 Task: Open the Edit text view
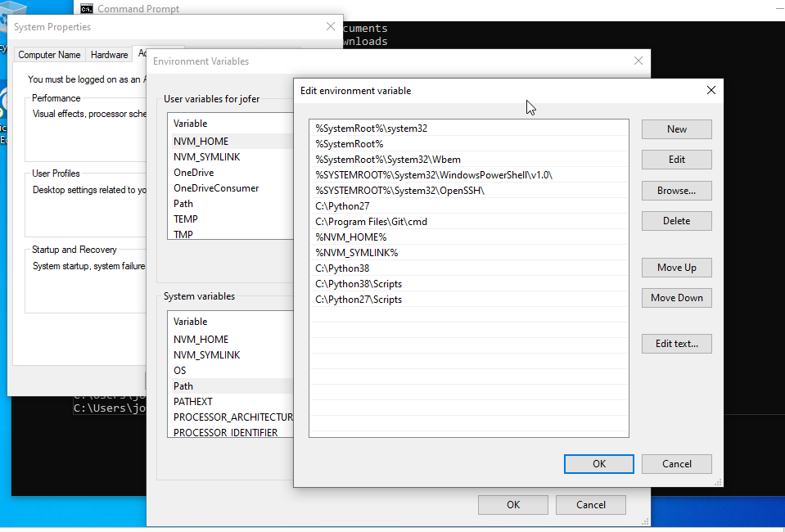click(x=676, y=343)
